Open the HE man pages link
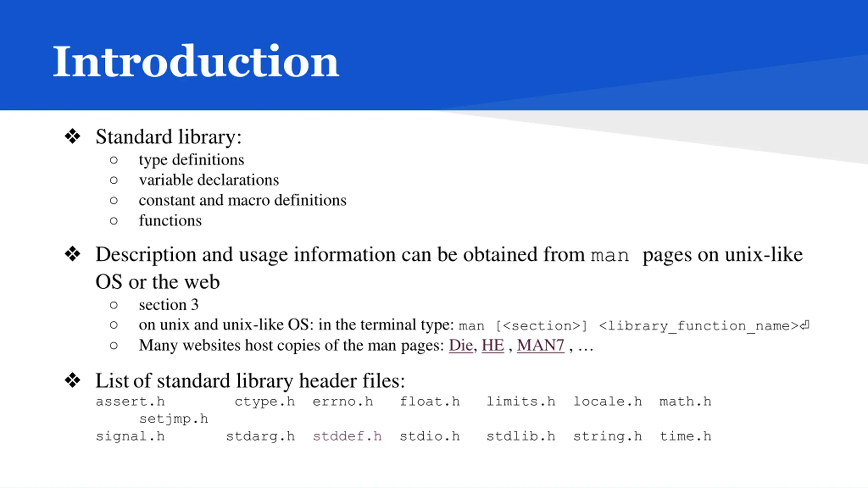 [x=493, y=345]
